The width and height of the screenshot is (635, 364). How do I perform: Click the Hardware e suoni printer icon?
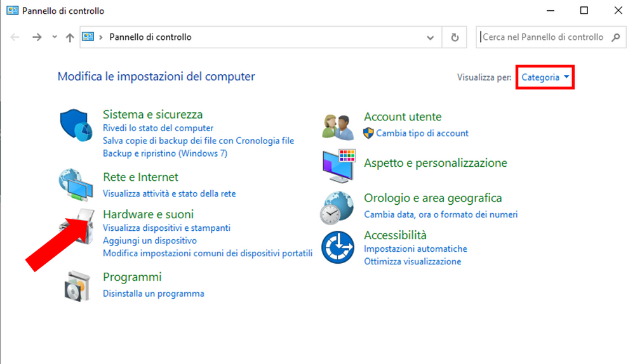point(77,226)
